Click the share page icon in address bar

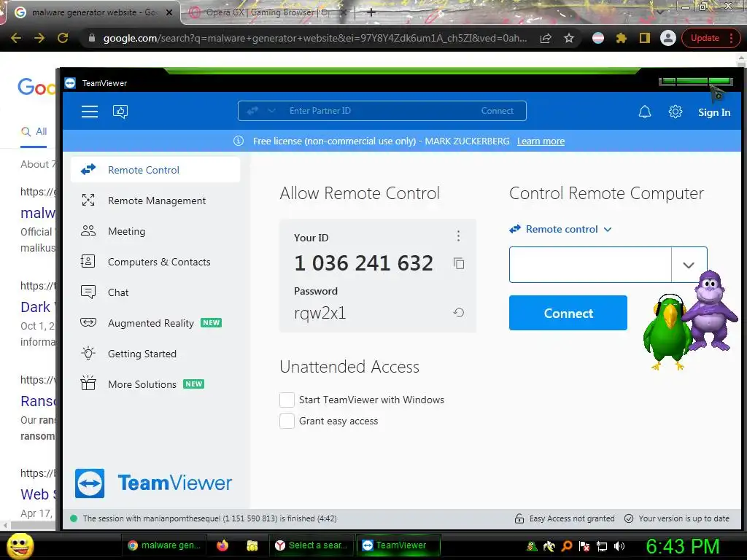(x=546, y=38)
